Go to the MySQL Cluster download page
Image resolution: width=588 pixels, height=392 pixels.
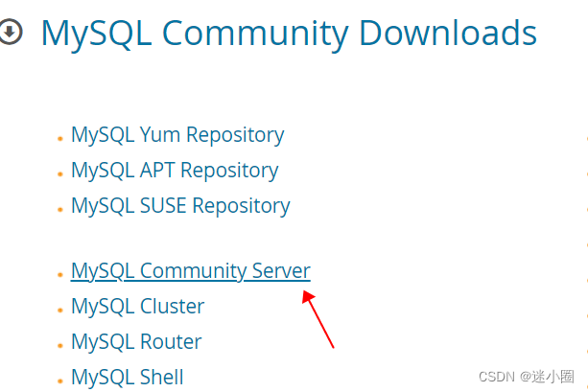pos(137,306)
